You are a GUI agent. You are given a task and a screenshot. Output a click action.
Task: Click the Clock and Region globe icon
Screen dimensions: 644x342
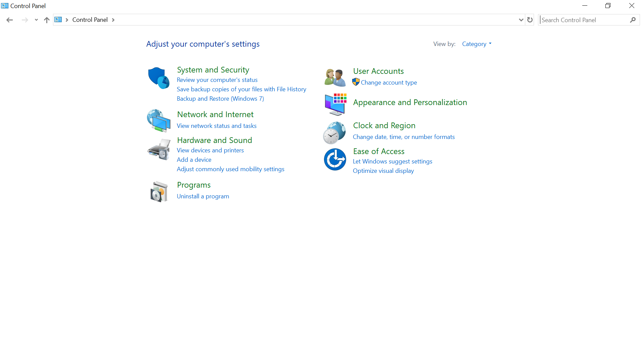(x=334, y=133)
